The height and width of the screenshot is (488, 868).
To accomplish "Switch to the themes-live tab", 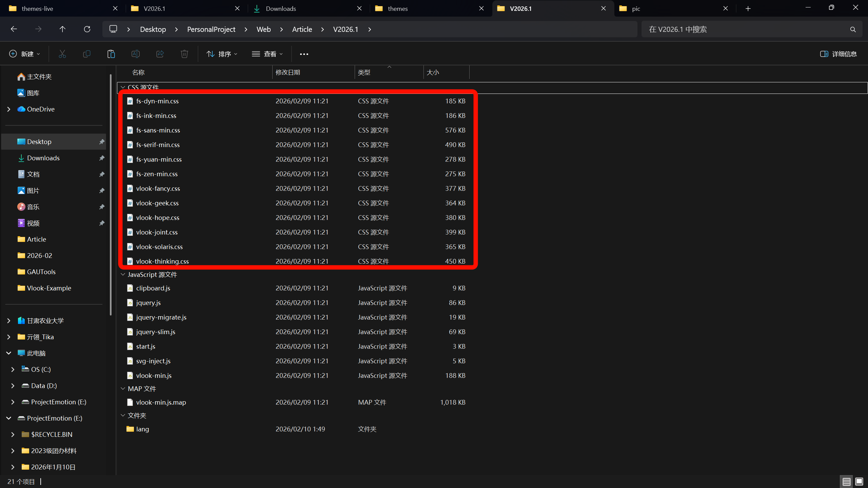I will 37,8.
